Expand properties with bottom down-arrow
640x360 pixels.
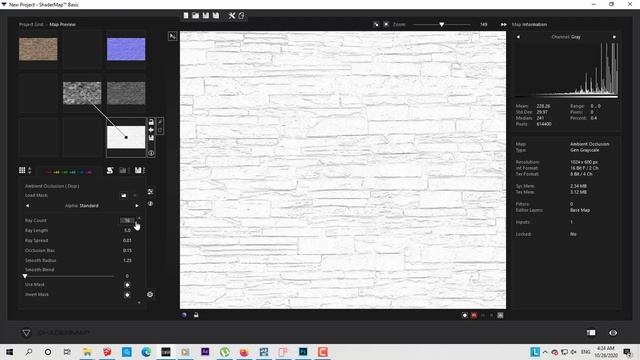139,303
